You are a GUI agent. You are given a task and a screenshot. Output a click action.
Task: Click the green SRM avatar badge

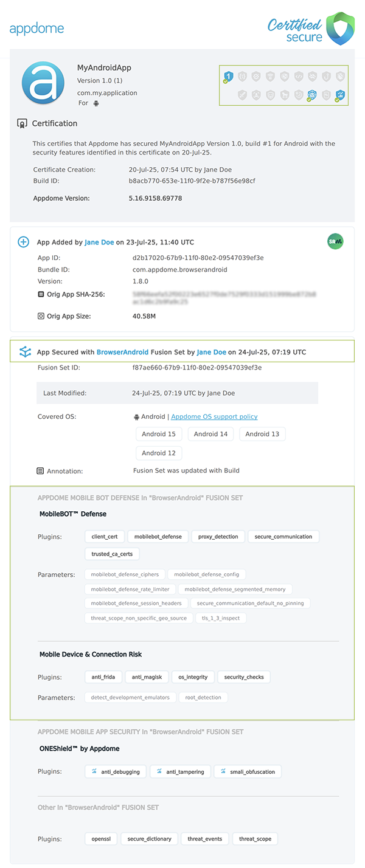(x=335, y=241)
